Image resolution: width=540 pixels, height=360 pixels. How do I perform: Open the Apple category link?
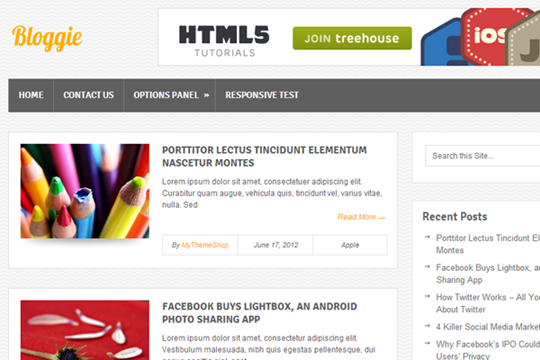[x=350, y=245]
